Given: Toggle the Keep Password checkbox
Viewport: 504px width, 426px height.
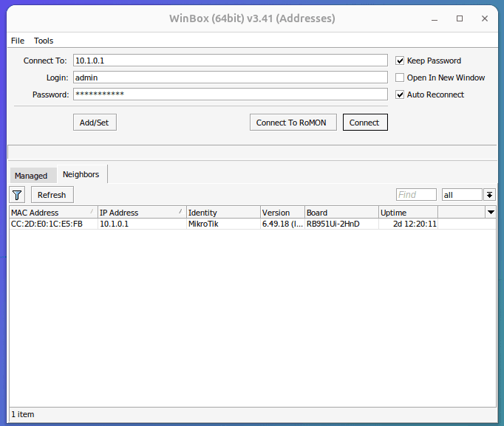Looking at the screenshot, I should (x=400, y=61).
